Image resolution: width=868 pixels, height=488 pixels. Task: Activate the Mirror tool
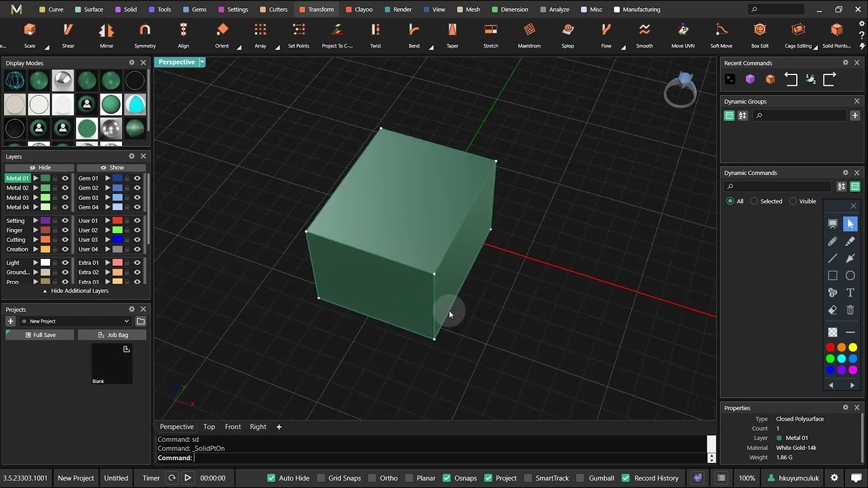click(106, 35)
